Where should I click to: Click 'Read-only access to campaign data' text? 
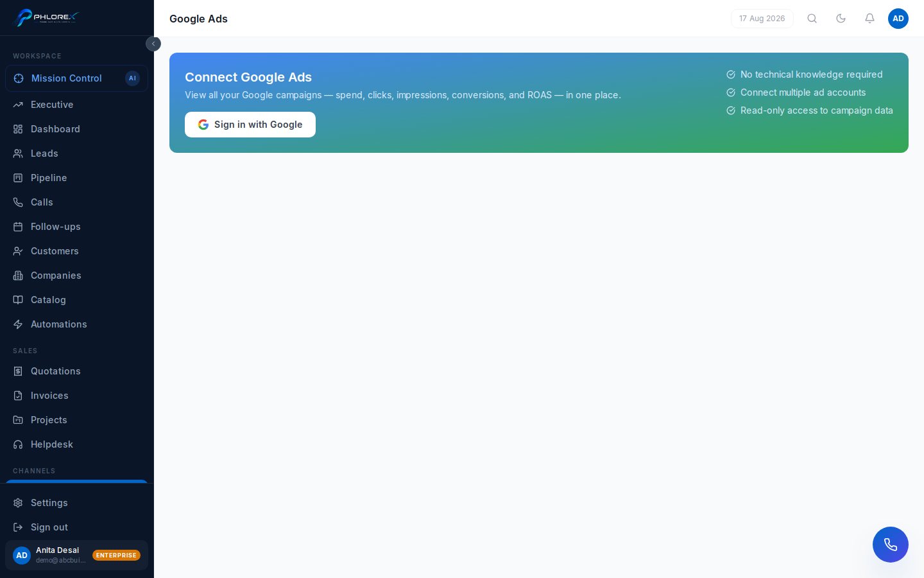coord(817,110)
